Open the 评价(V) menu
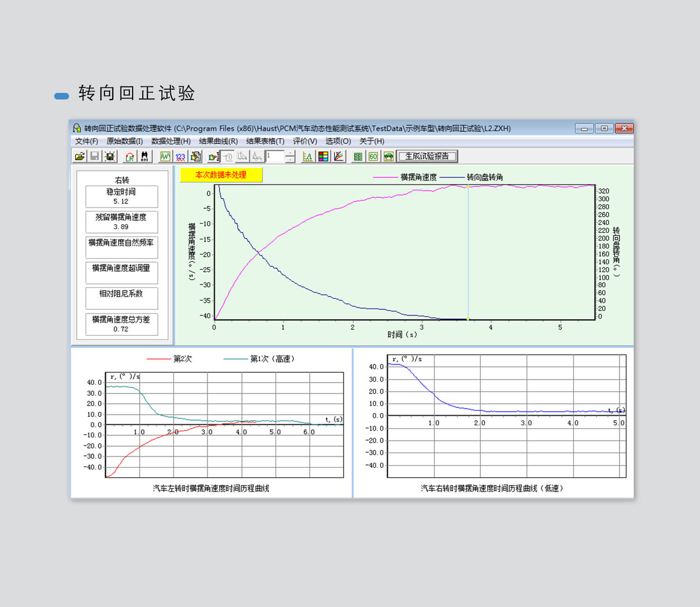The height and width of the screenshot is (607, 700). 305,141
